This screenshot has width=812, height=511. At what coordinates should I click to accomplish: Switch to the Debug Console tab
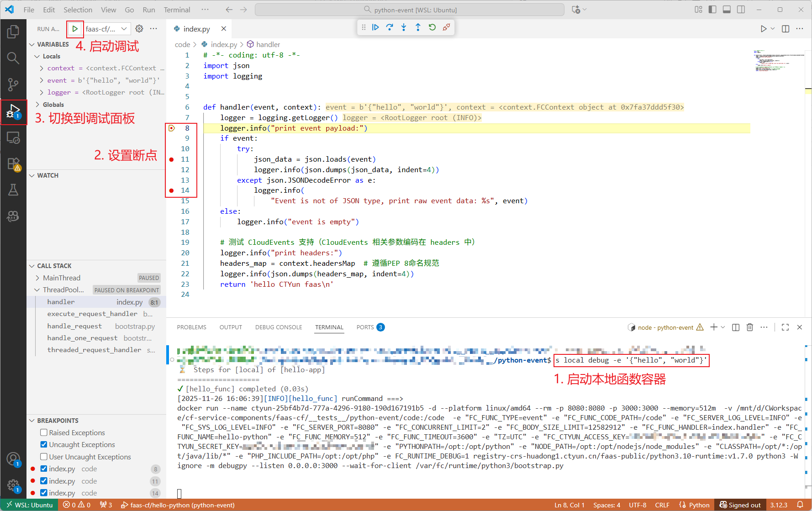tap(279, 327)
